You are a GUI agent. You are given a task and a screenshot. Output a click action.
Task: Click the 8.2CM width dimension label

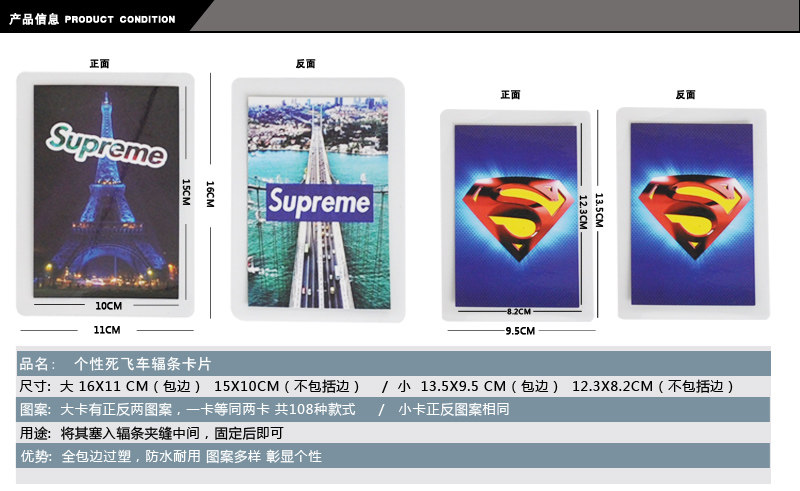pyautogui.click(x=519, y=311)
